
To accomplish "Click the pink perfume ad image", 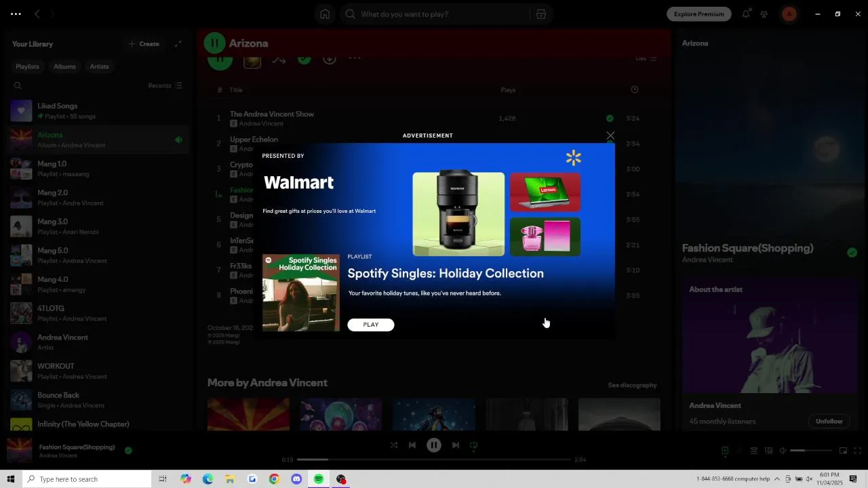I will 545,237.
